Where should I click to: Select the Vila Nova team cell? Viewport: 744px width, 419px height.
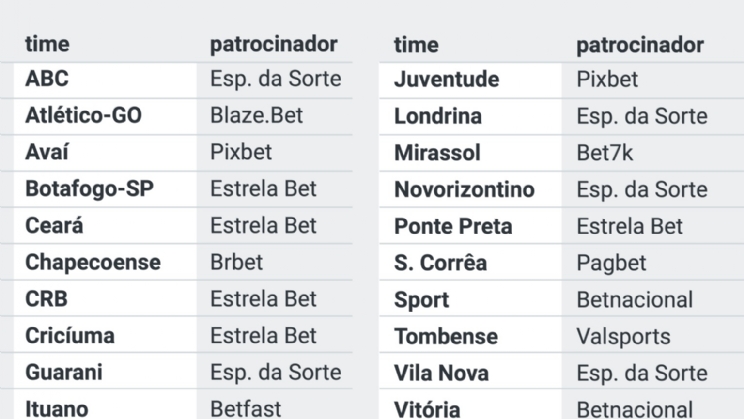tap(441, 372)
